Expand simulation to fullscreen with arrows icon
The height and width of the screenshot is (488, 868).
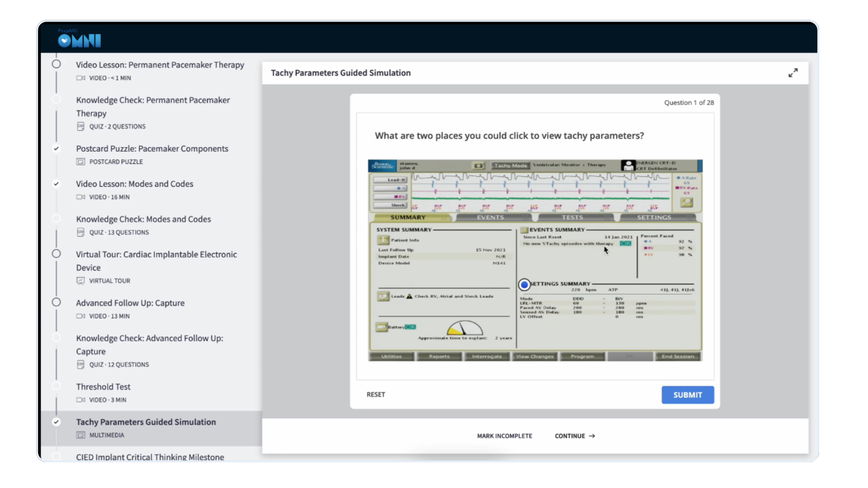tap(793, 73)
